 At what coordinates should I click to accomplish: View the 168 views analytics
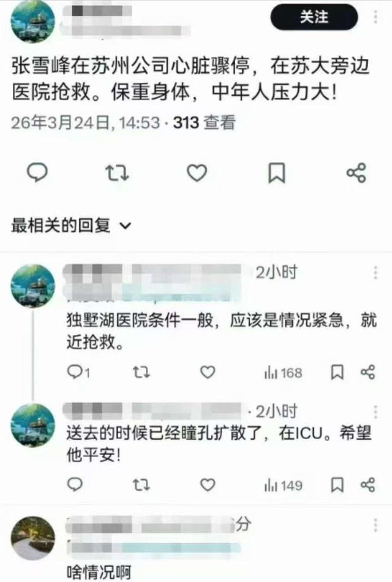(284, 373)
